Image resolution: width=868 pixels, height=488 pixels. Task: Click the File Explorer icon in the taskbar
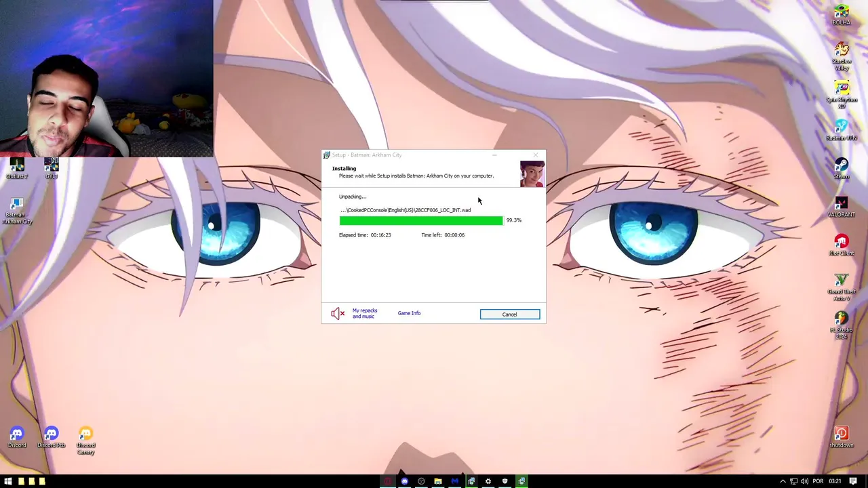[x=438, y=481]
